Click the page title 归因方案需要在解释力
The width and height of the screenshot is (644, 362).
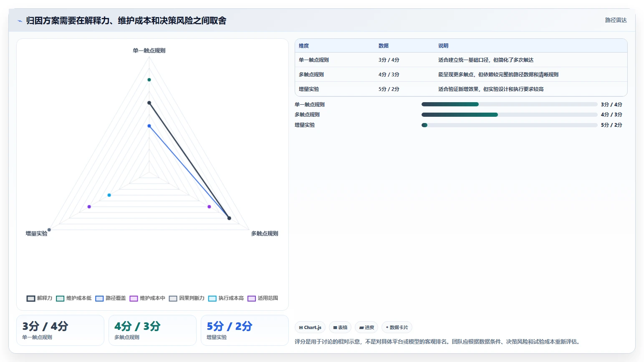point(126,21)
